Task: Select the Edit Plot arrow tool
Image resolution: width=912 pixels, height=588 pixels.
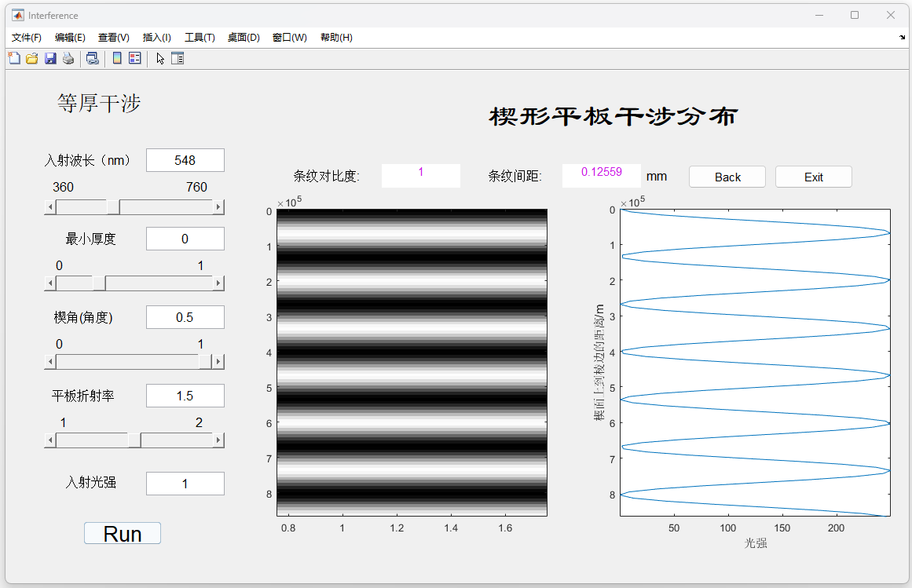Action: (160, 58)
